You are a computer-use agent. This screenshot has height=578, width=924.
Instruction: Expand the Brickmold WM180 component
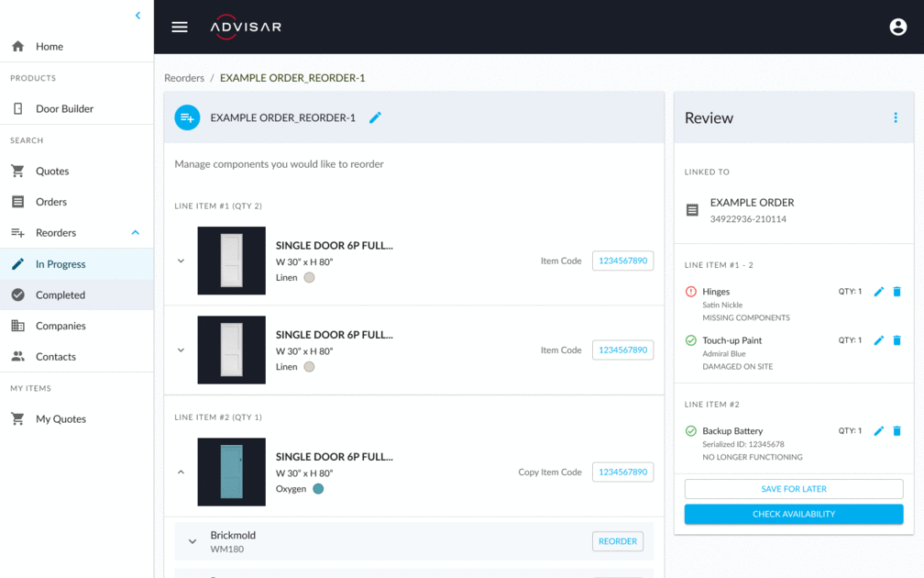[192, 541]
